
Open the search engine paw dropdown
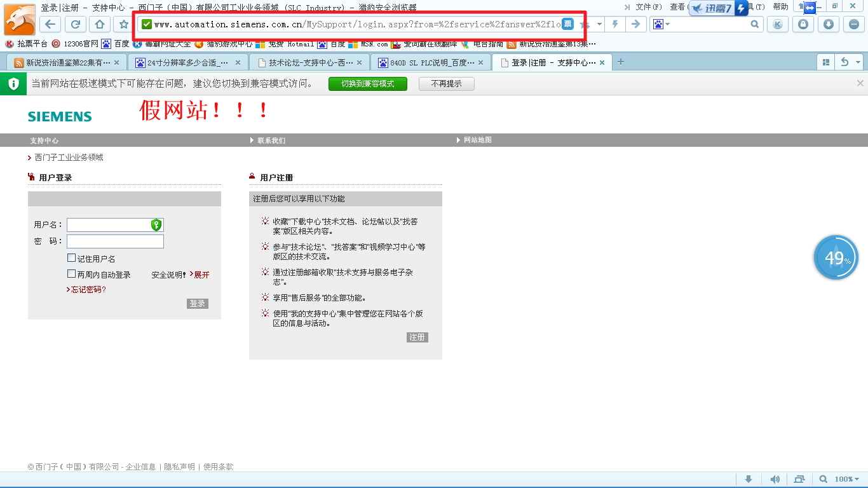click(661, 24)
